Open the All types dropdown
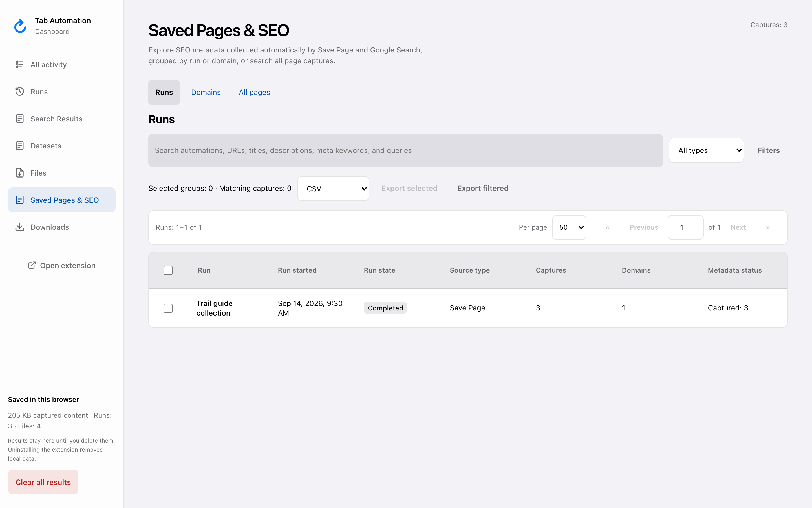This screenshot has height=508, width=812. 706,150
